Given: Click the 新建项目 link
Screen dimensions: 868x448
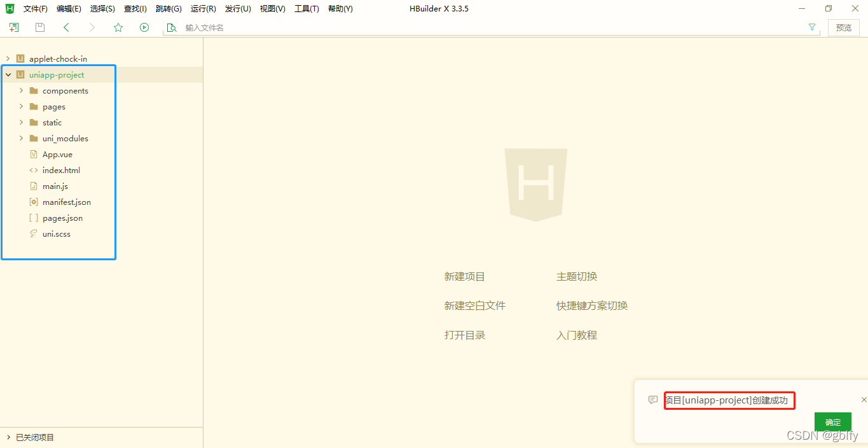Looking at the screenshot, I should tap(465, 277).
